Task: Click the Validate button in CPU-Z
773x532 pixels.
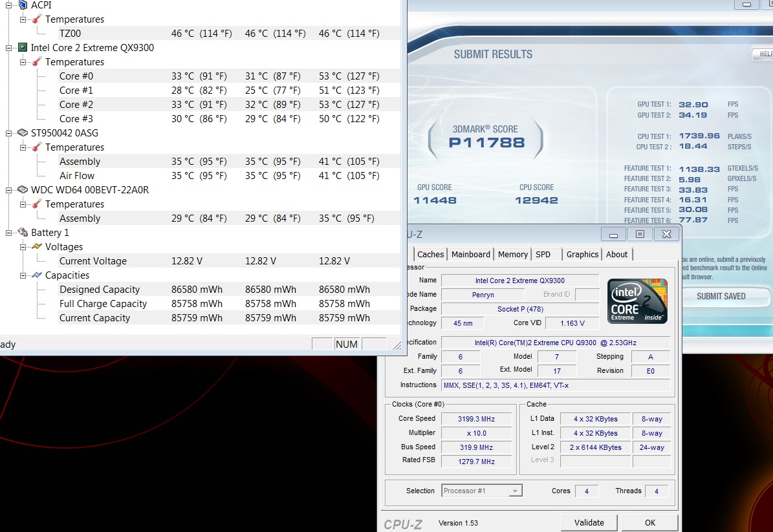Action: pyautogui.click(x=589, y=523)
